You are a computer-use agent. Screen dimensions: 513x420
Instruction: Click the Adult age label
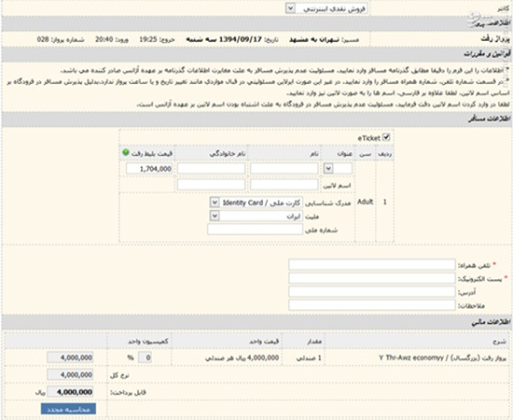coord(365,202)
